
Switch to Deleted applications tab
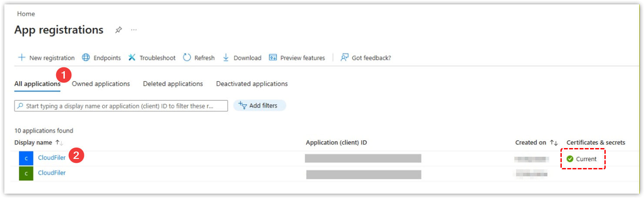pyautogui.click(x=173, y=84)
